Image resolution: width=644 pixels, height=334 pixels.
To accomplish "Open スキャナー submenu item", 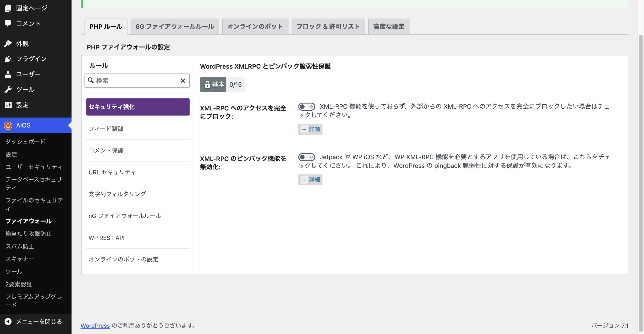I will point(20,259).
